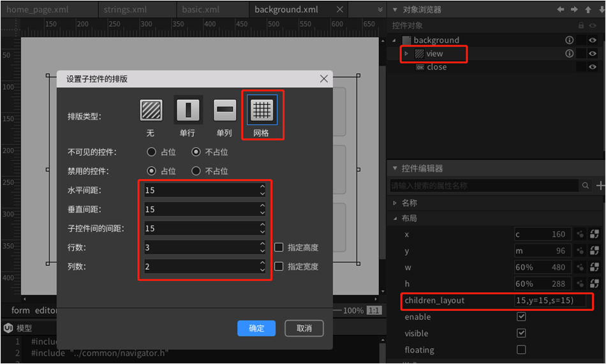
Task: Expand the view tree node
Action: [x=406, y=54]
